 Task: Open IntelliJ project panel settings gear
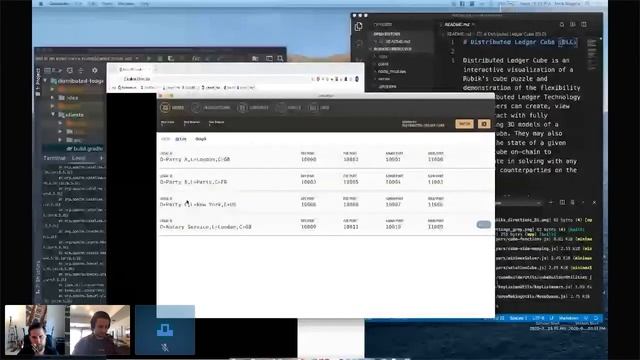[x=95, y=70]
